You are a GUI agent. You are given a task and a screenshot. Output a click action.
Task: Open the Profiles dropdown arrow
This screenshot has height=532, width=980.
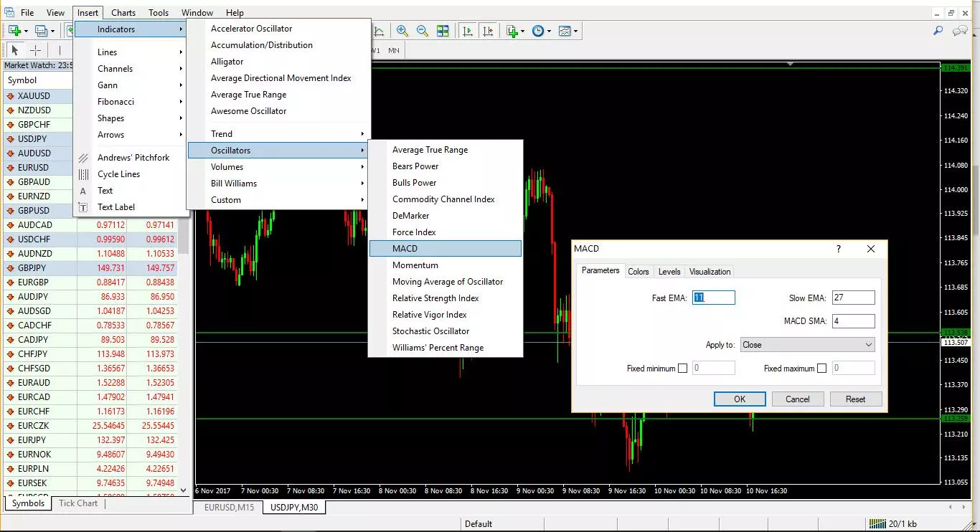52,31
